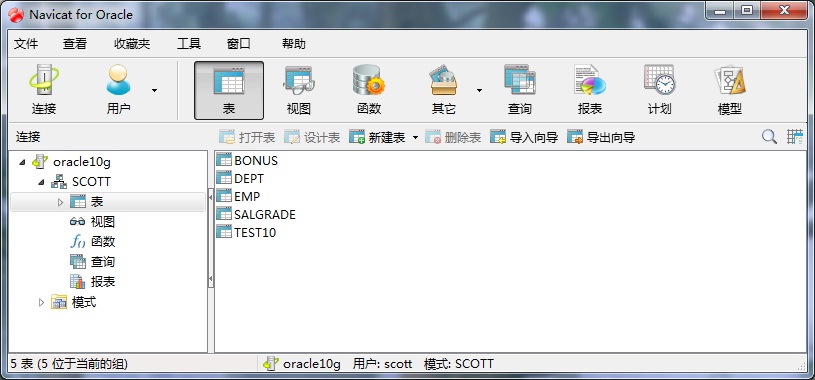Click status bar oracle10g connection entry

(302, 363)
